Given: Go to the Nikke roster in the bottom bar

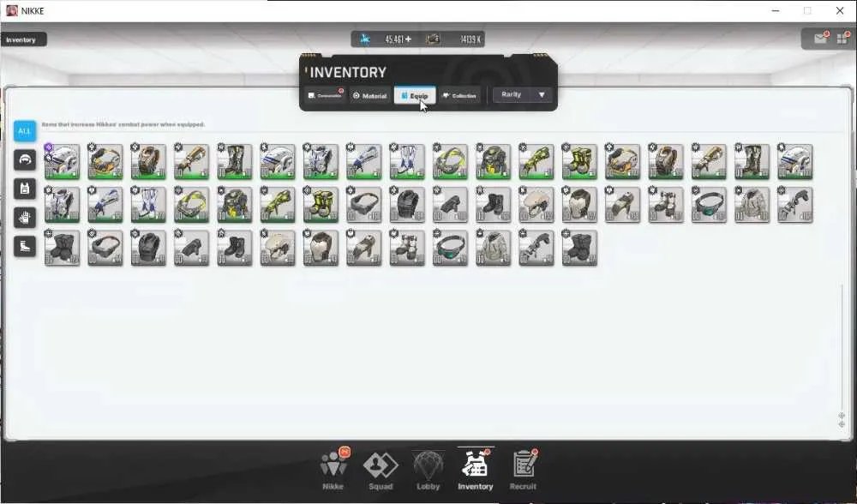Looking at the screenshot, I should [x=333, y=469].
